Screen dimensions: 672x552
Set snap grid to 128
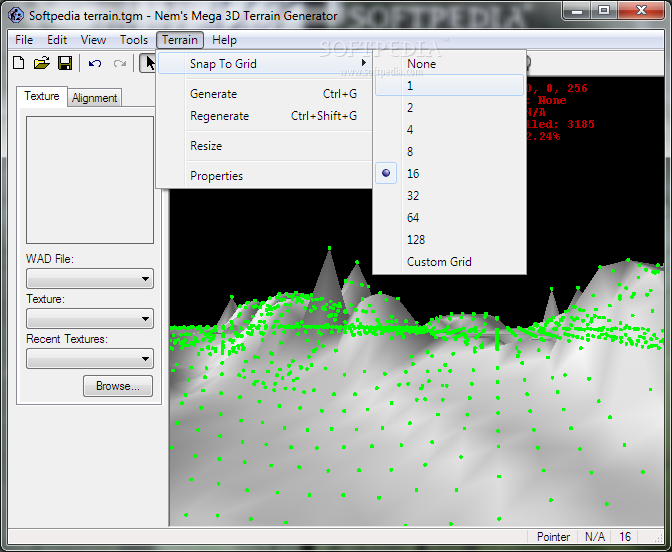click(449, 239)
